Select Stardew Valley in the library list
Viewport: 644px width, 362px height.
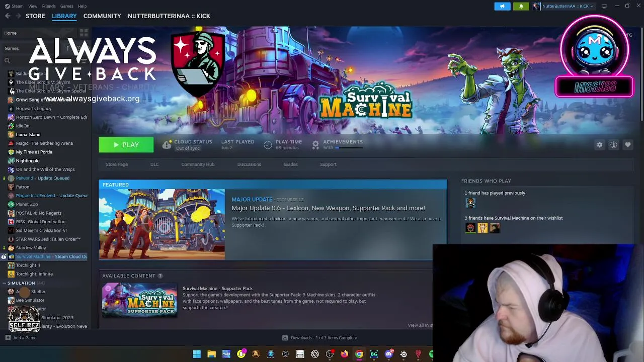tap(31, 248)
